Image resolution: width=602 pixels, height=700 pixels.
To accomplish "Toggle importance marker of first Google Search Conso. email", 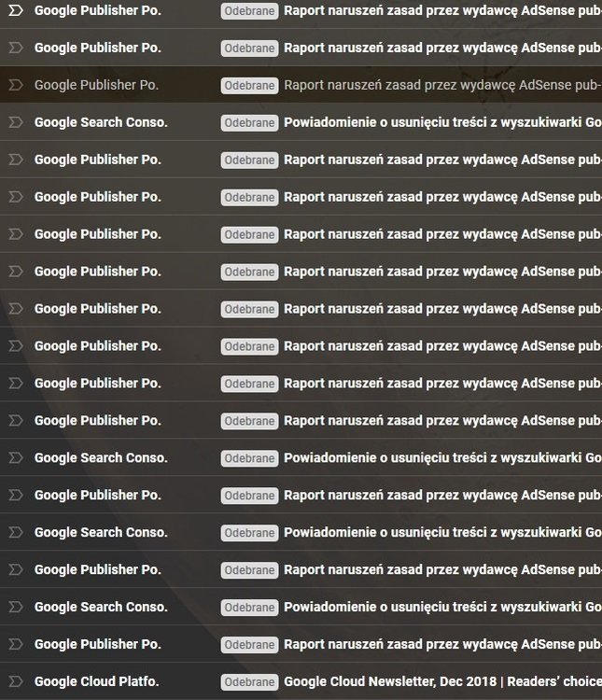I will click(x=15, y=122).
